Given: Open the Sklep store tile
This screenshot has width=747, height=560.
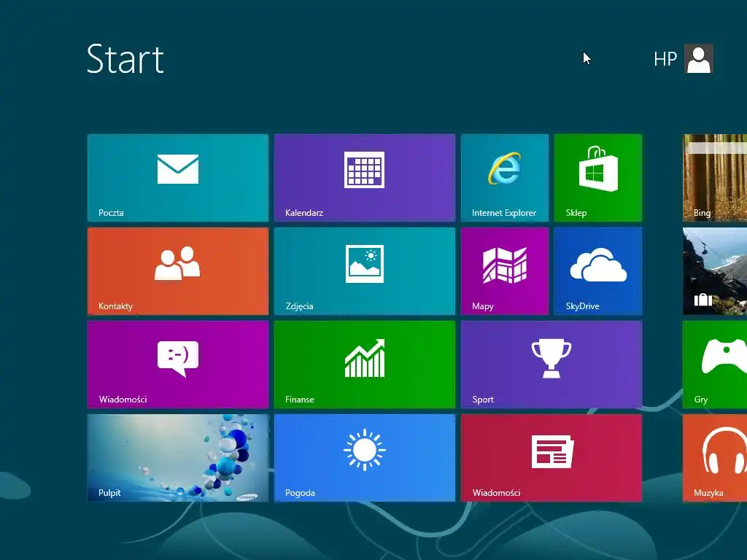Looking at the screenshot, I should (598, 178).
